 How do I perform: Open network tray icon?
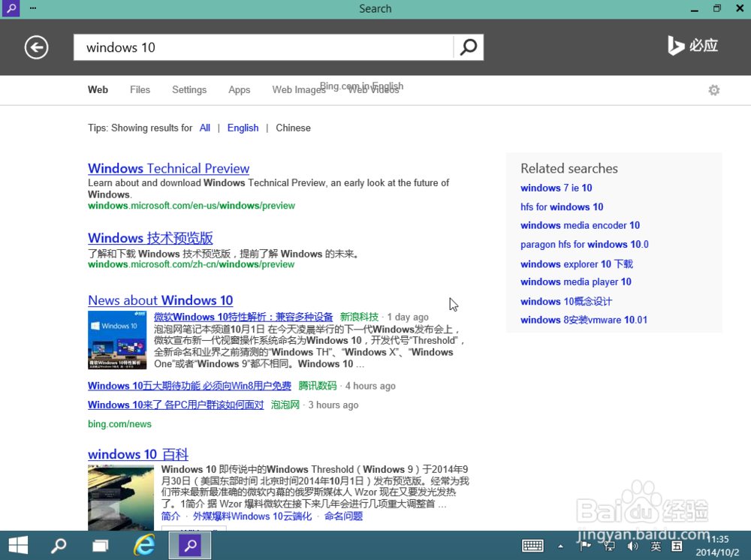[609, 546]
